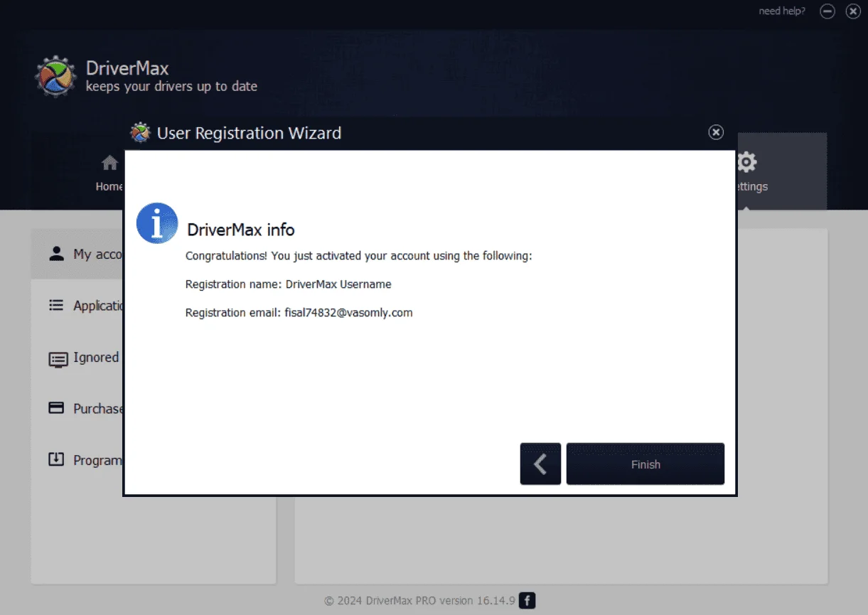Screen dimensions: 868x615
Task: Open the Facebook icon in the footer
Action: pos(527,601)
